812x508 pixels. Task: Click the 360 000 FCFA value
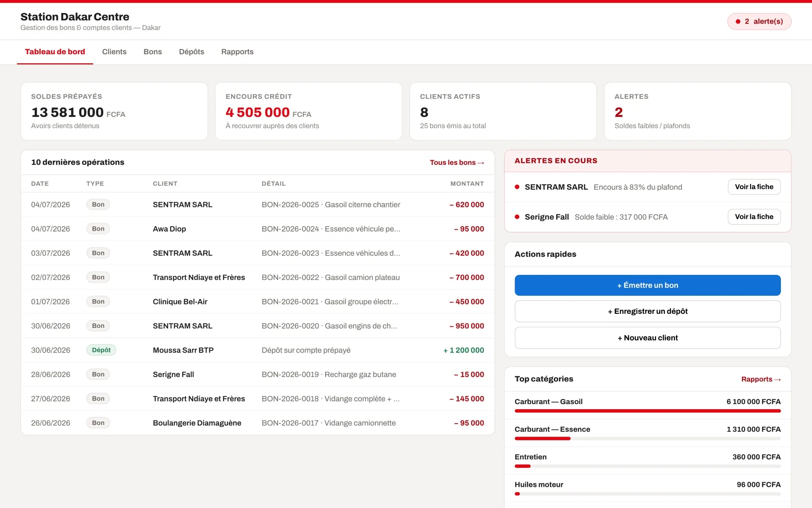[x=757, y=457]
